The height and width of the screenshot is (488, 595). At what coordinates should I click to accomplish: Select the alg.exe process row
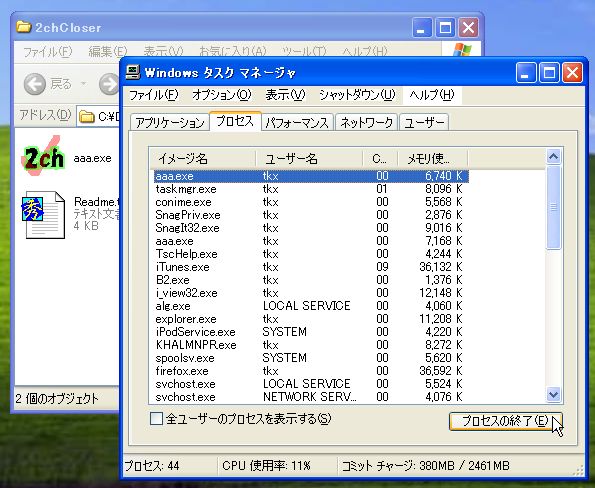point(311,306)
